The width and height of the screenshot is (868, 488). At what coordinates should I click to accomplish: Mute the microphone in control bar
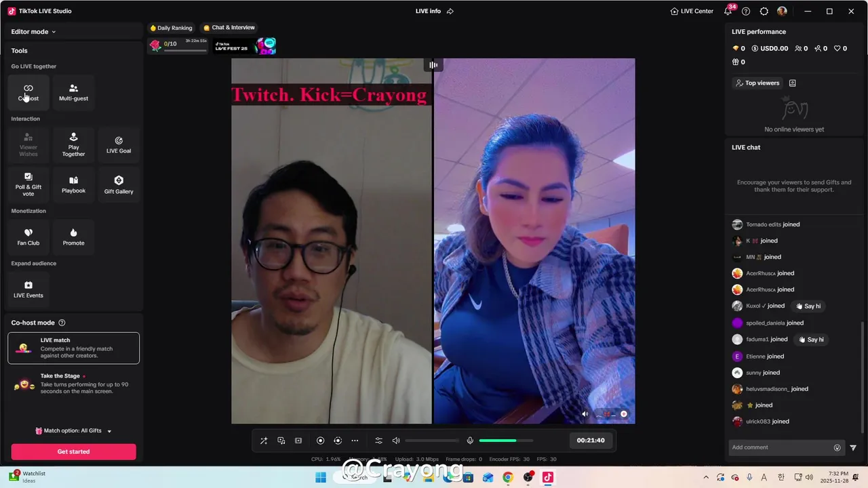470,441
